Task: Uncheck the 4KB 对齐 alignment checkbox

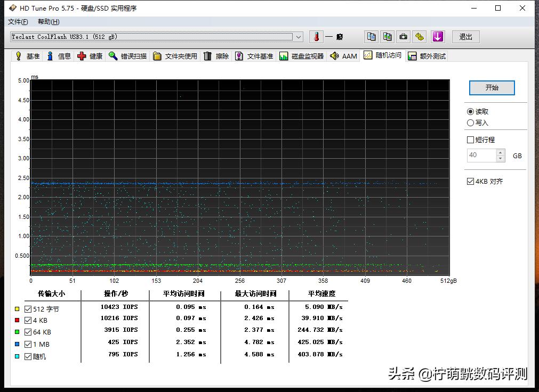Action: (x=470, y=181)
